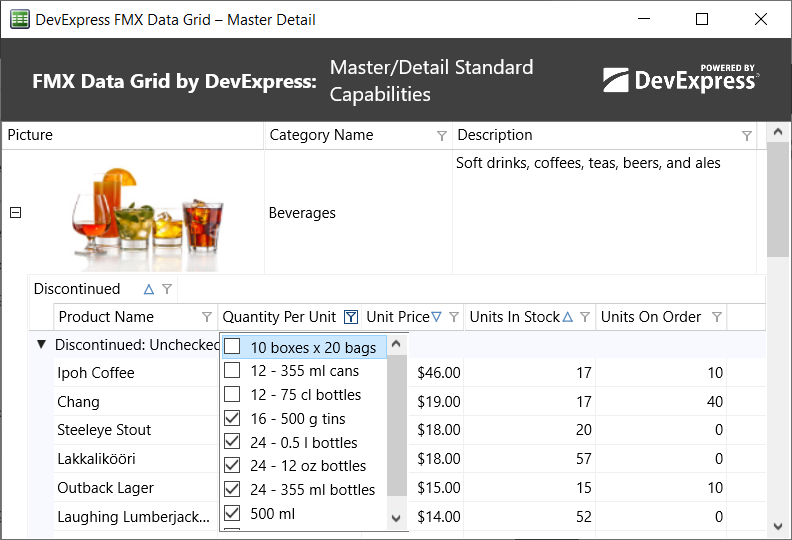
Task: Click main grid scroll down arrow
Action: tap(778, 526)
